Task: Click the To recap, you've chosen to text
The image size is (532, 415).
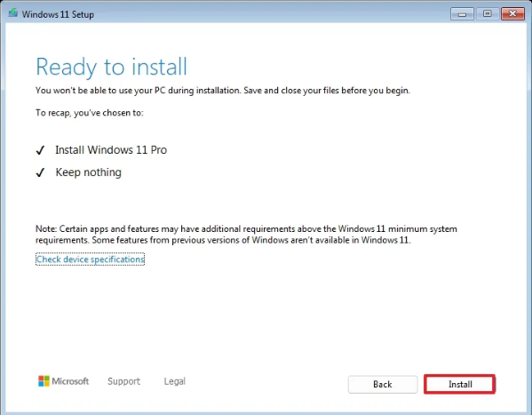Action: point(90,113)
